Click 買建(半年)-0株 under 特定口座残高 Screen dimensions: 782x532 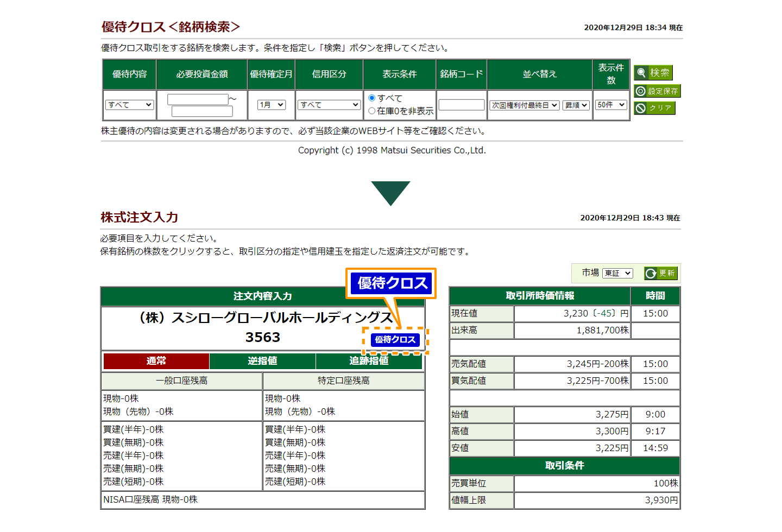[295, 429]
